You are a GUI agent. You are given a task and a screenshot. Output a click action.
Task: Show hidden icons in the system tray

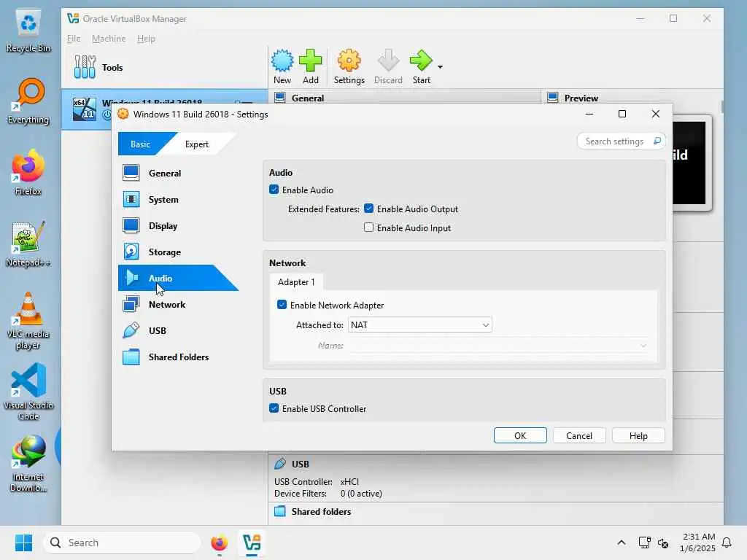pyautogui.click(x=622, y=542)
